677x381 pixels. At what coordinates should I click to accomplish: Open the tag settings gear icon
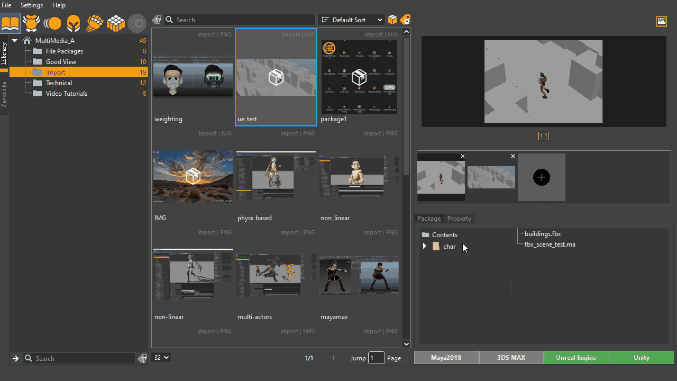405,19
